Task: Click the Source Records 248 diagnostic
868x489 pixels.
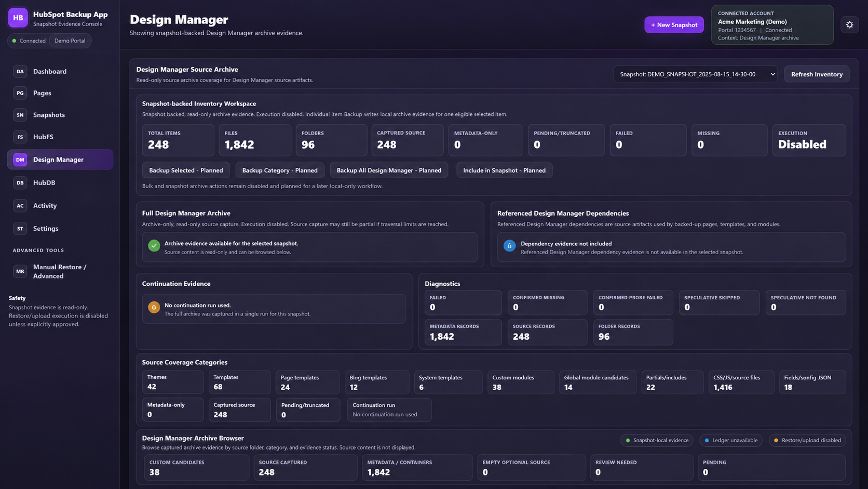Action: [548, 332]
